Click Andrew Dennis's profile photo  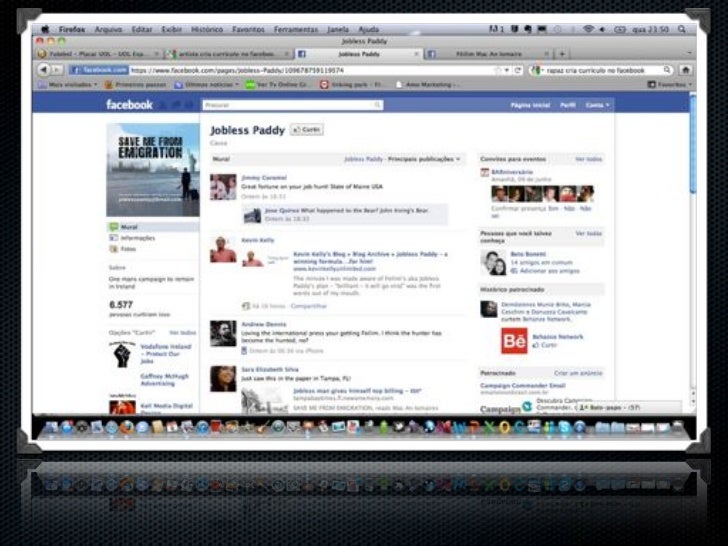223,333
